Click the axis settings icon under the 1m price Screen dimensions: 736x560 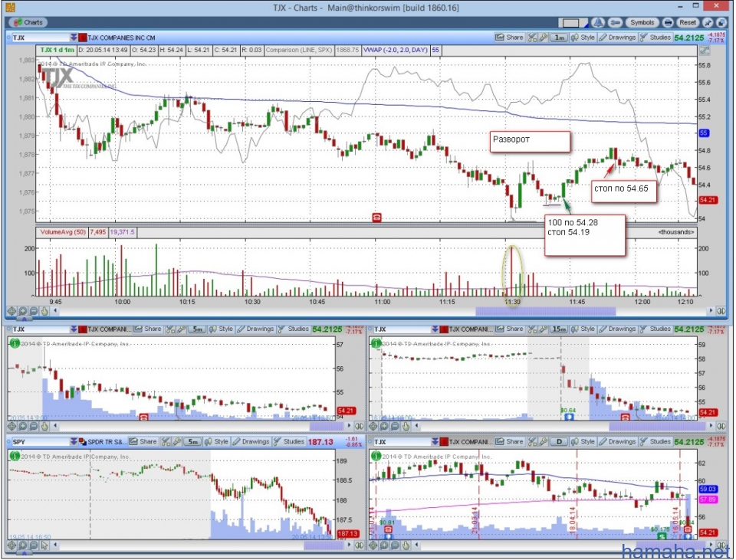pos(704,51)
